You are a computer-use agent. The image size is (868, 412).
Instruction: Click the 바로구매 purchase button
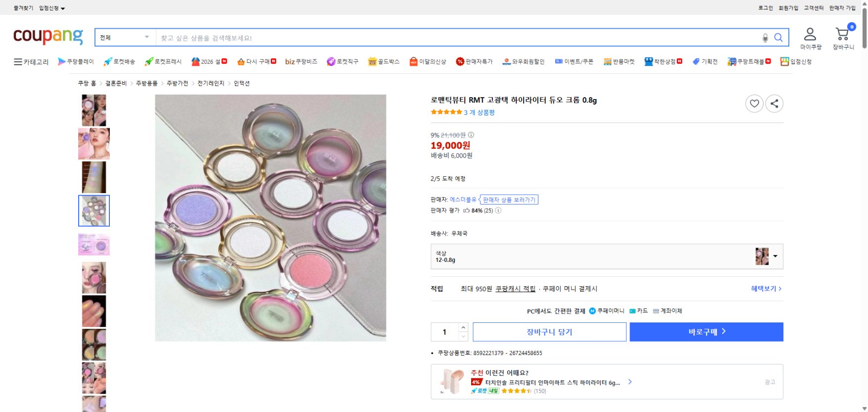pos(706,332)
